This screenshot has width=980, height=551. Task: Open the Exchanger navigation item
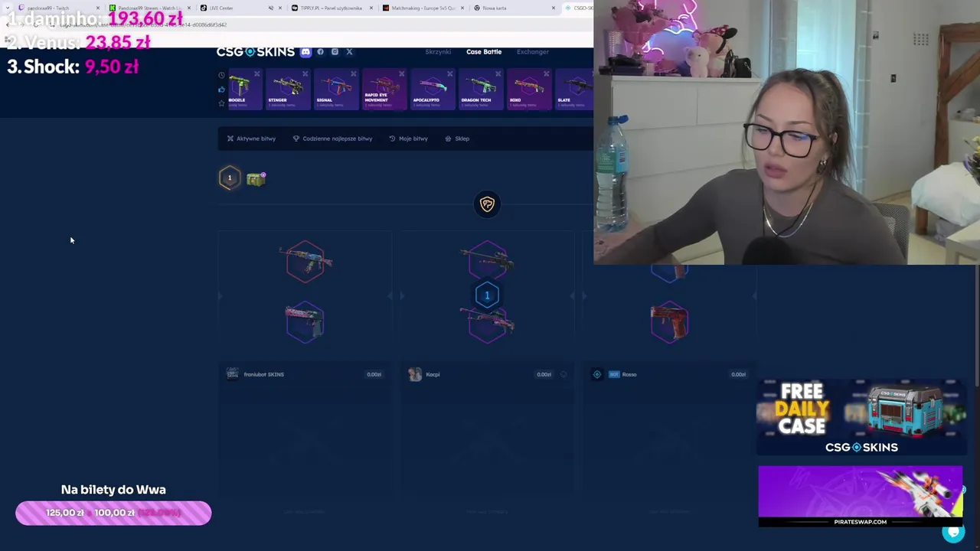533,52
